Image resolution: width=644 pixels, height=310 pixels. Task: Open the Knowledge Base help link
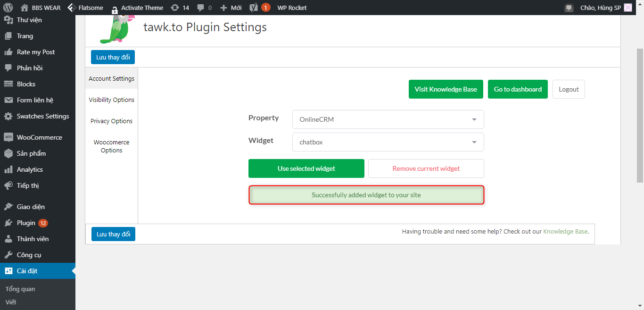pos(565,231)
